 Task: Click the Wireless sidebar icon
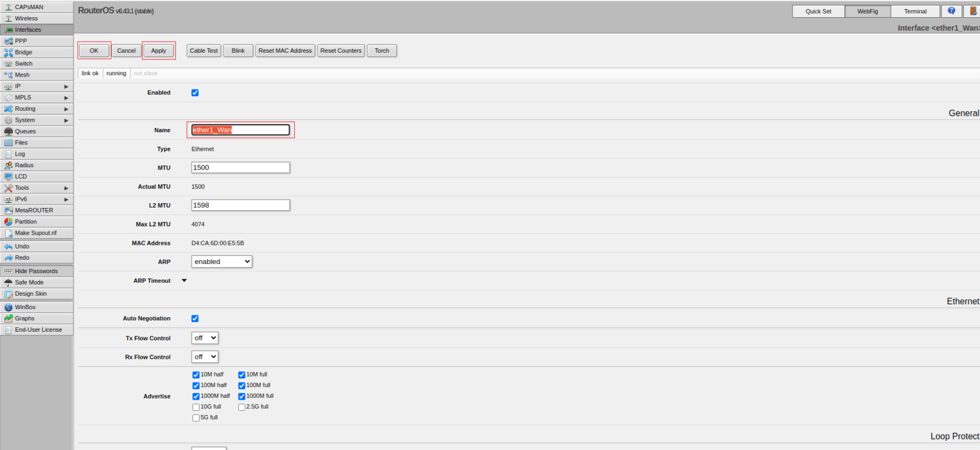[x=9, y=18]
